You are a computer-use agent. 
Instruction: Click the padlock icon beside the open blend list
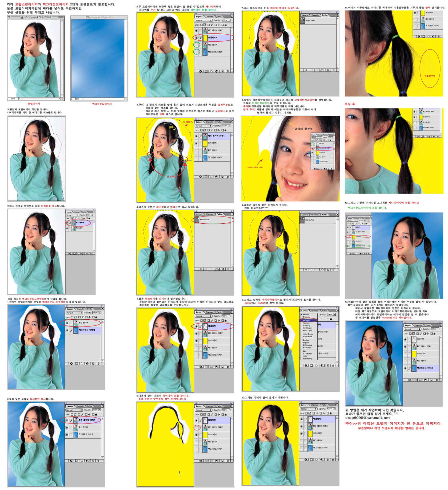(331, 319)
